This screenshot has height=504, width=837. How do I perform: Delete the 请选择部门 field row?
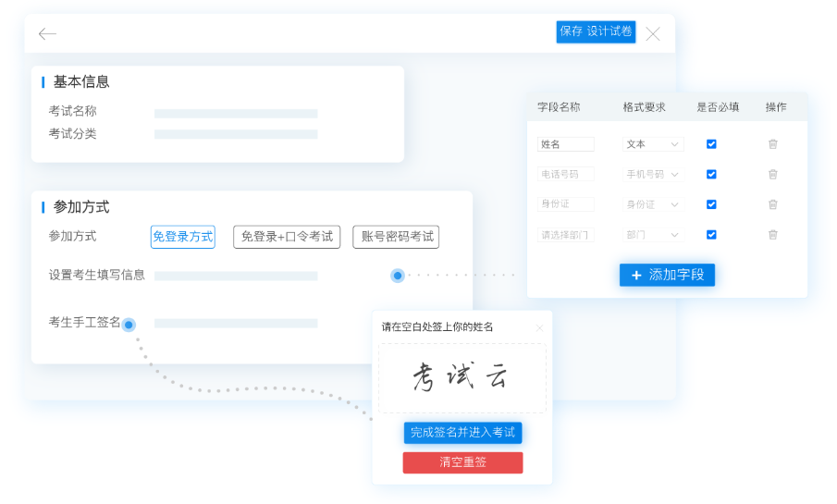(x=772, y=235)
